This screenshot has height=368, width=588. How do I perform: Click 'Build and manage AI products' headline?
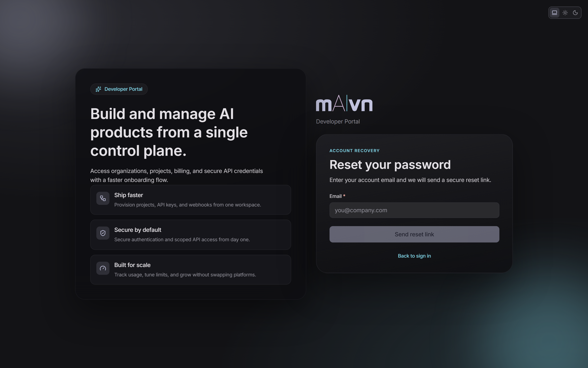click(169, 132)
